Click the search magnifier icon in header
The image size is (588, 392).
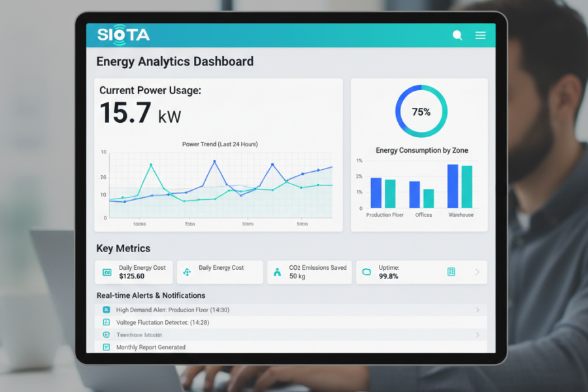point(457,35)
